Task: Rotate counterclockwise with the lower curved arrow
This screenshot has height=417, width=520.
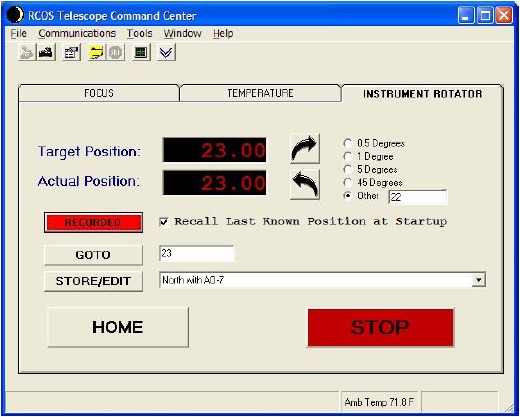Action: click(x=305, y=185)
